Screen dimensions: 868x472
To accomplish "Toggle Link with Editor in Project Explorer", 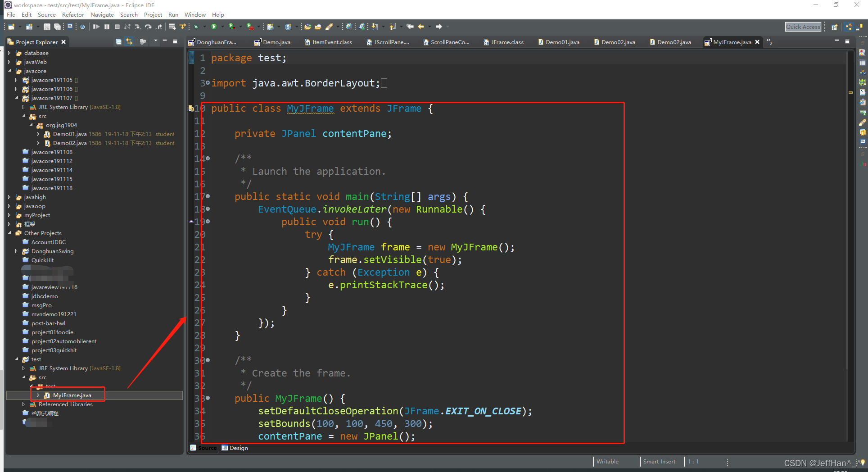I will pyautogui.click(x=129, y=41).
